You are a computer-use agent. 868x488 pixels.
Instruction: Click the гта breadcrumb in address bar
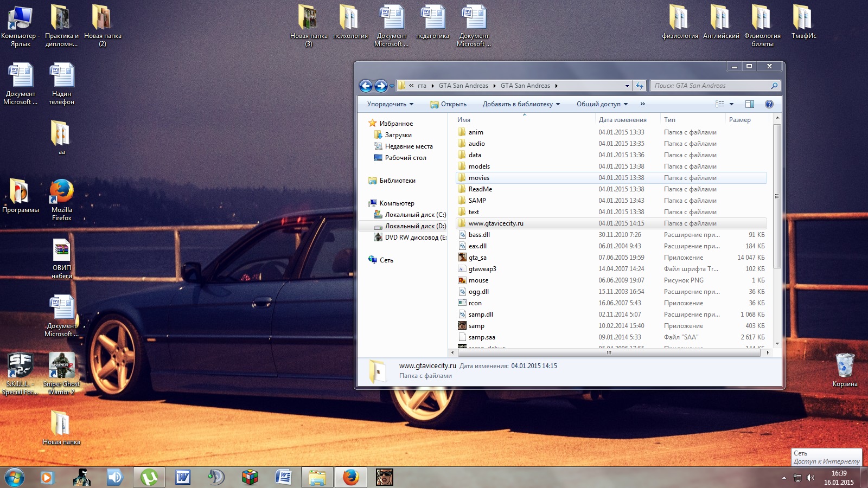click(422, 86)
